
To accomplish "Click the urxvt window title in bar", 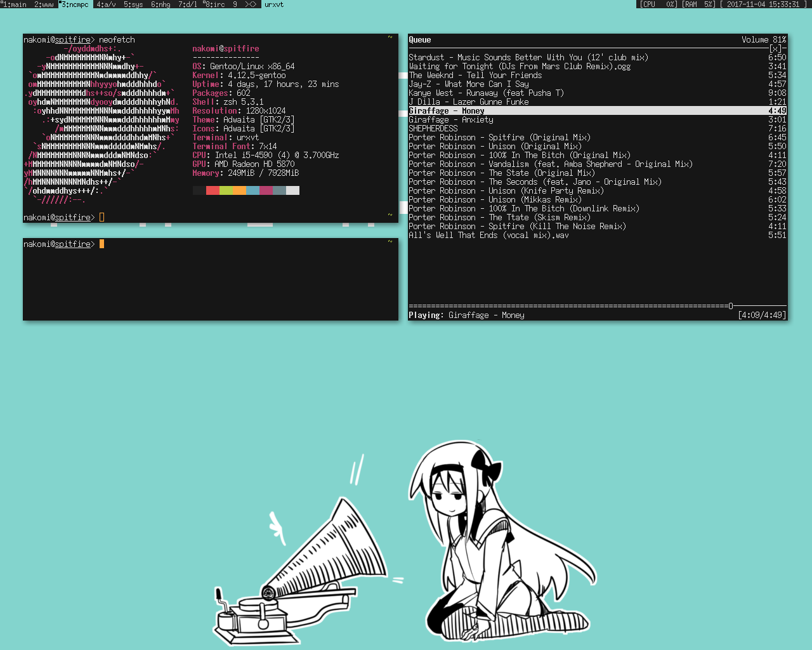I will tap(274, 4).
